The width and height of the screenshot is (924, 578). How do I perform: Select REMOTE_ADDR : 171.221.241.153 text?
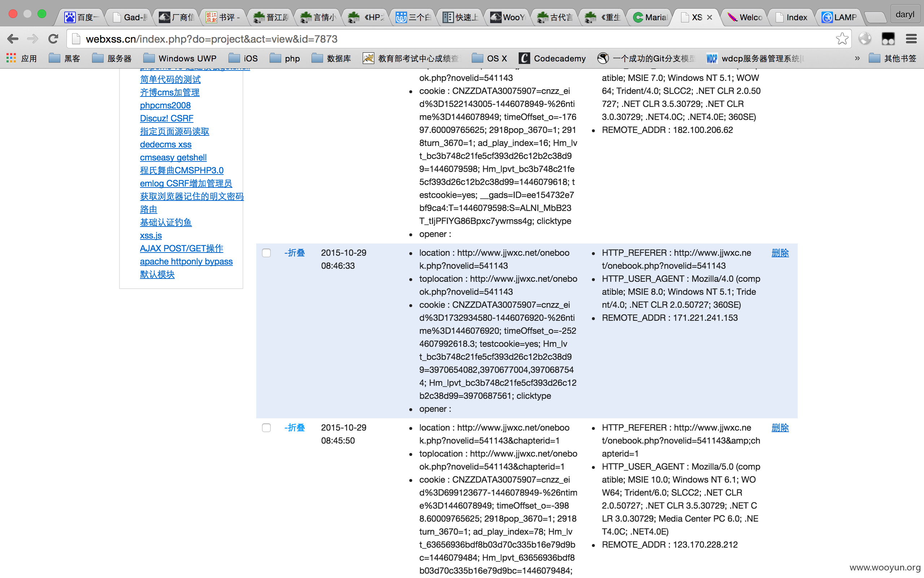tap(670, 318)
